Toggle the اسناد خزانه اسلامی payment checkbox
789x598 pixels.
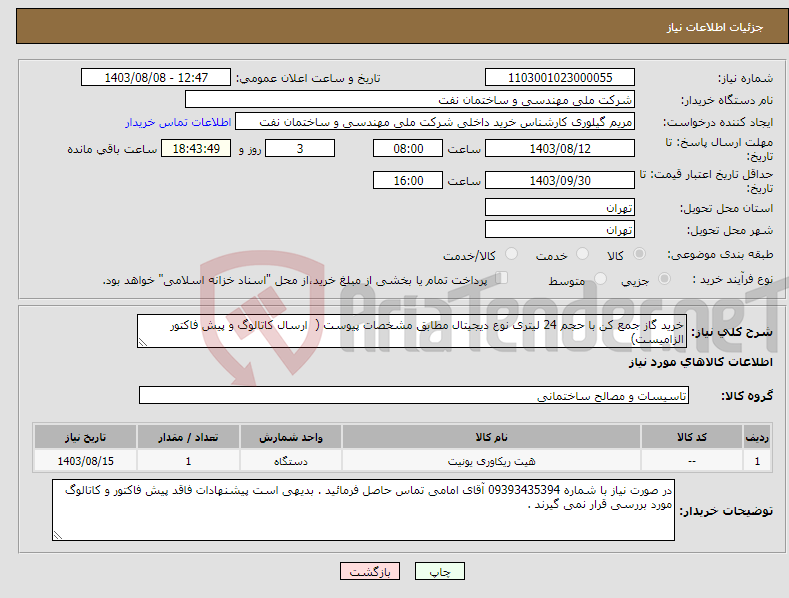502,278
